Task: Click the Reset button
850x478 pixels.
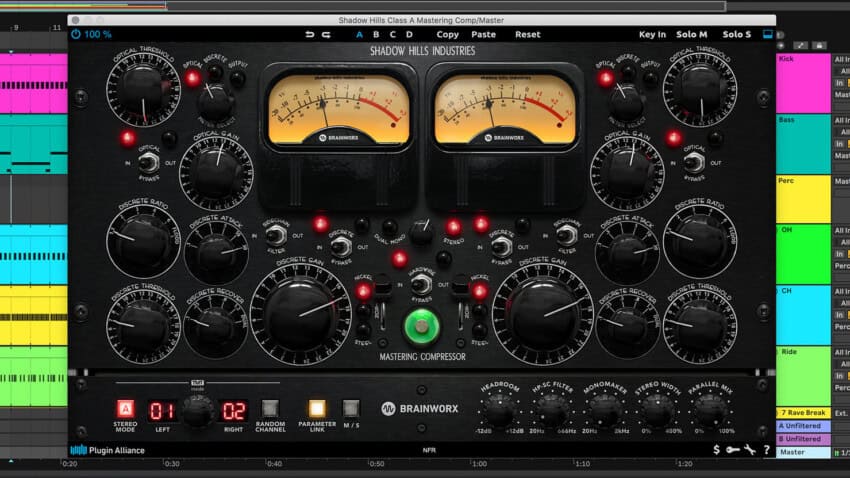Action: 527,34
